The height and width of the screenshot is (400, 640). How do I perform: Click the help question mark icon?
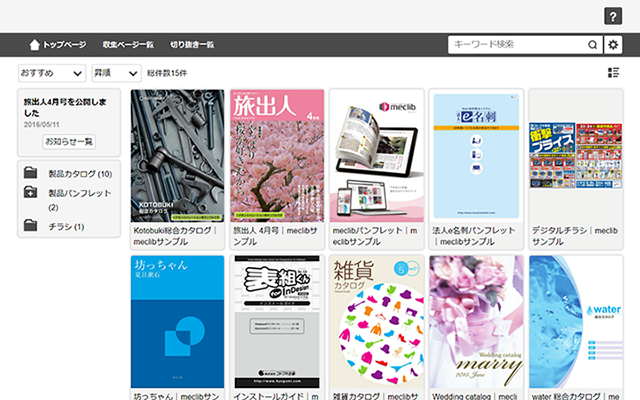pos(613,16)
